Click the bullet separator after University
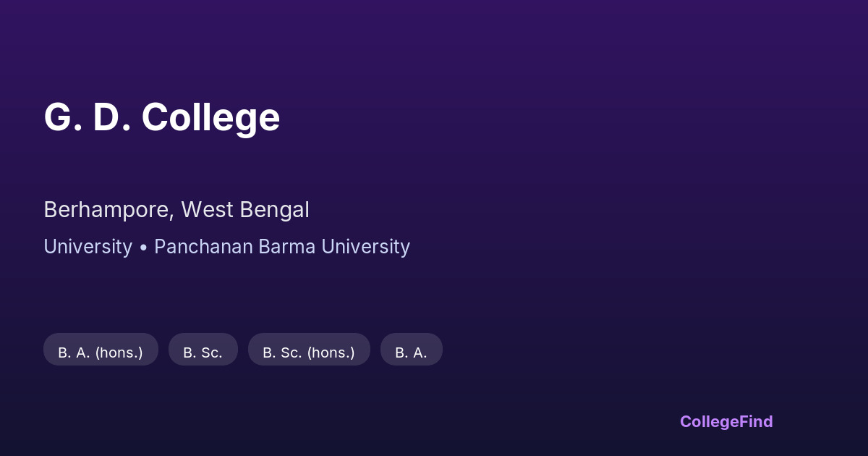This screenshot has width=868, height=456. pos(143,248)
